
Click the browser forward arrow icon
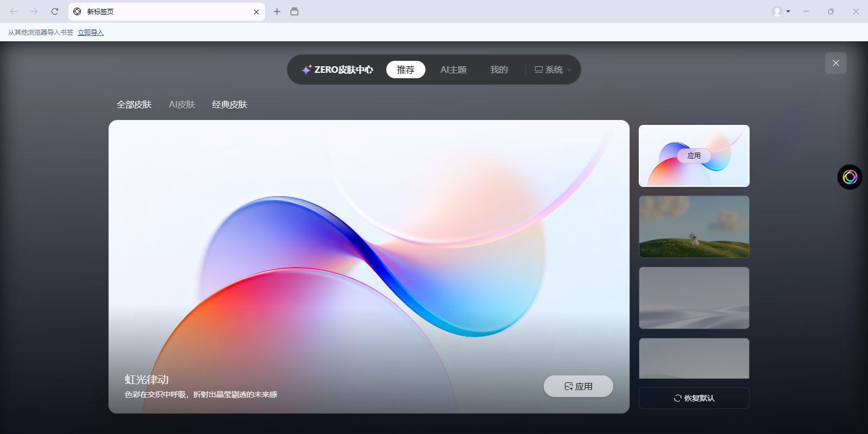[x=34, y=11]
